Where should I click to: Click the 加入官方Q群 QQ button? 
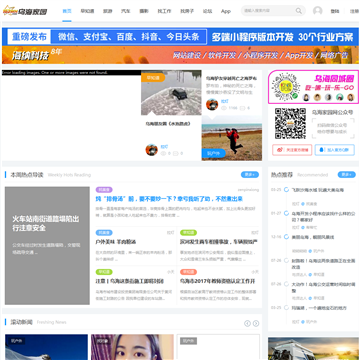[x=335, y=150]
